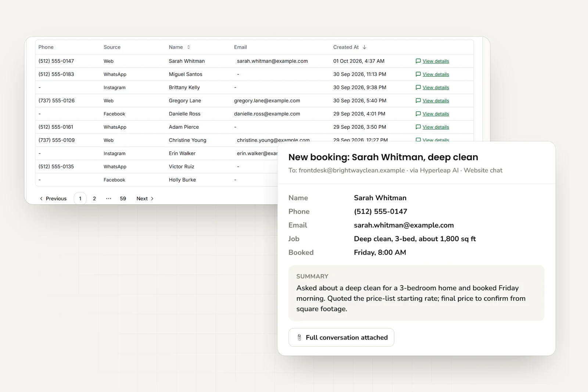Go to page 2 of leads
588x392 pixels.
click(x=94, y=198)
